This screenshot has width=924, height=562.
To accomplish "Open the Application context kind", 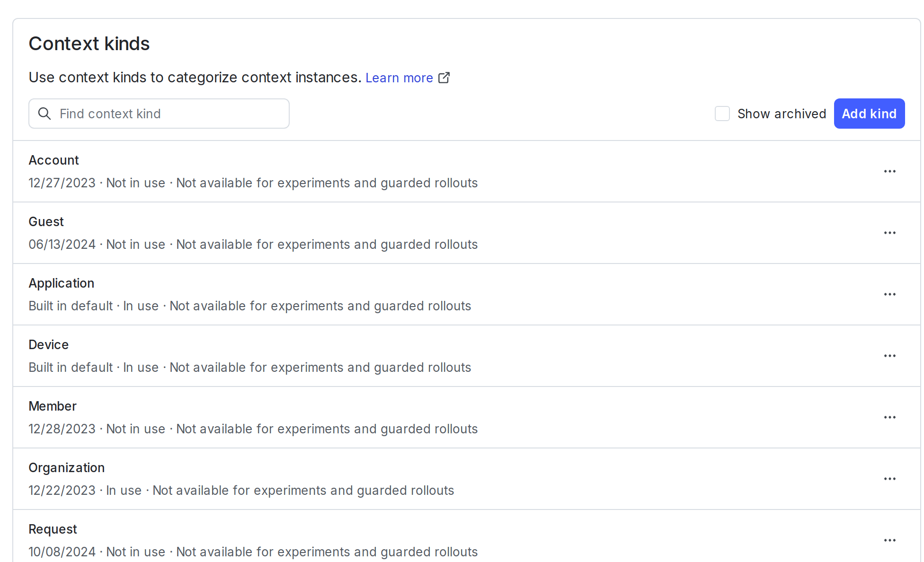I will [61, 283].
